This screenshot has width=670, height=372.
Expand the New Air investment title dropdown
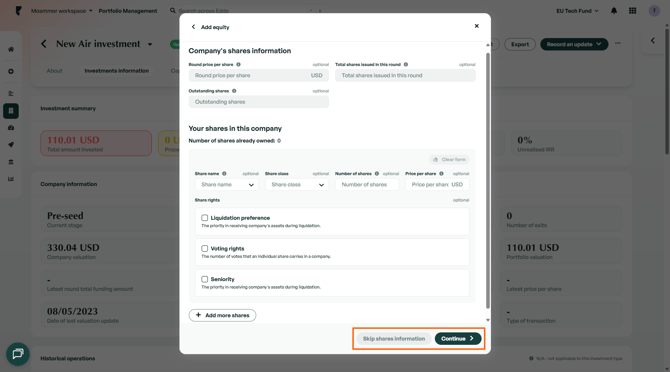click(x=150, y=44)
